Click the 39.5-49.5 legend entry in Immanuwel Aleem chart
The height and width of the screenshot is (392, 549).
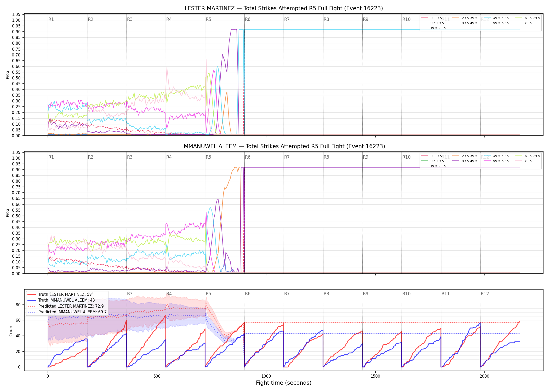pos(465,161)
